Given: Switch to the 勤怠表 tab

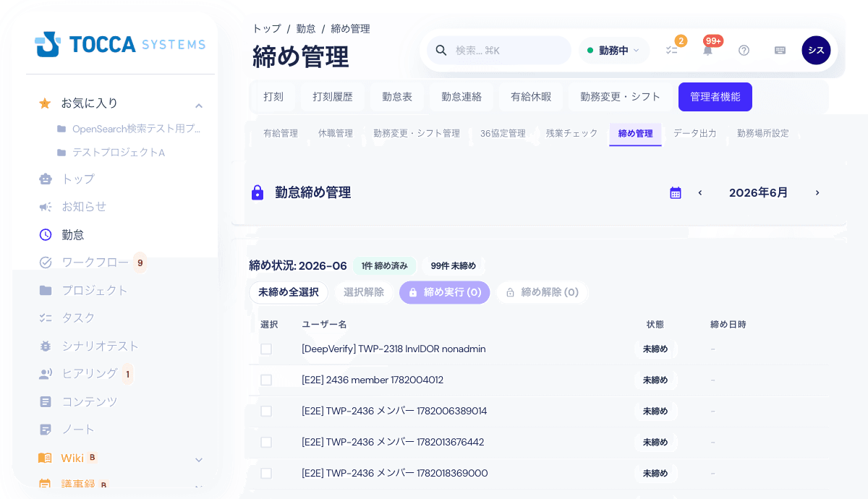Looking at the screenshot, I should (x=397, y=97).
